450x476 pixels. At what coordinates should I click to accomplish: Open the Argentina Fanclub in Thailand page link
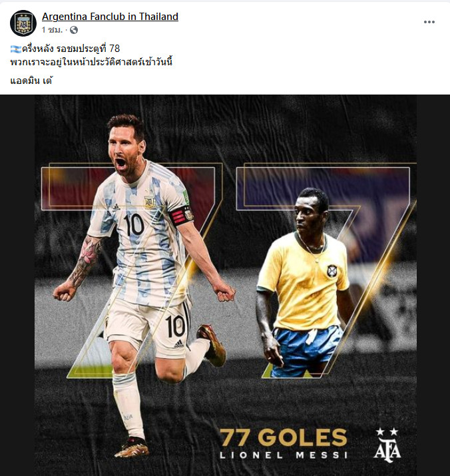click(110, 17)
